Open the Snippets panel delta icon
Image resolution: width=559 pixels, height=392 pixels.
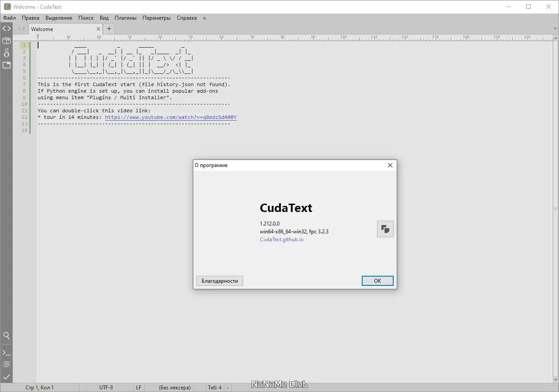coord(7,53)
